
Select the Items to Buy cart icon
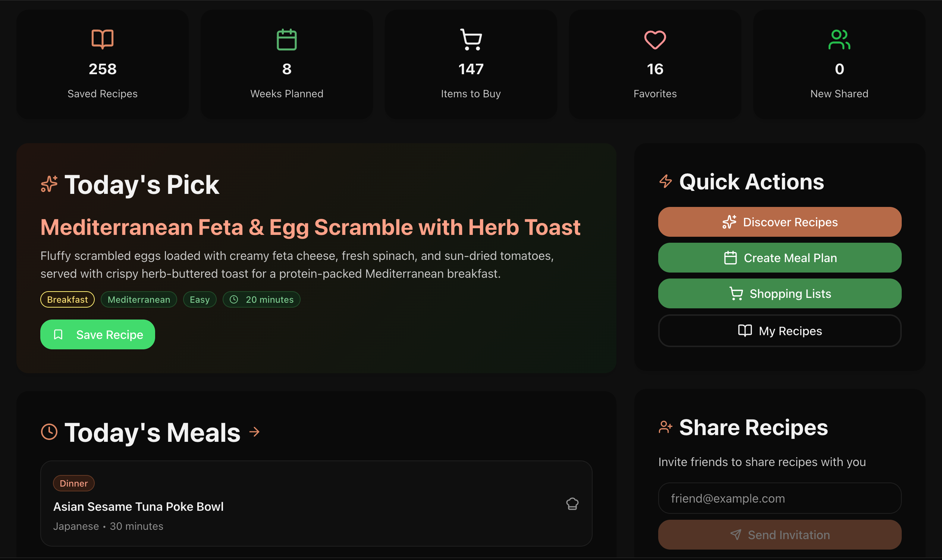[x=470, y=39]
